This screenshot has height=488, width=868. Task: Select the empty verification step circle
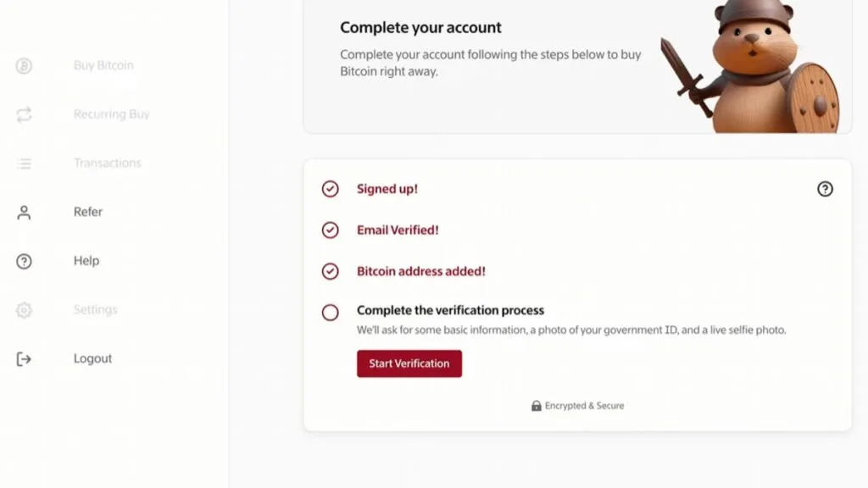(x=331, y=313)
